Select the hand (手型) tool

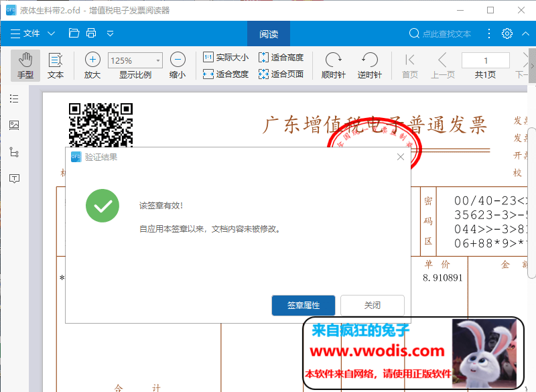click(x=25, y=65)
